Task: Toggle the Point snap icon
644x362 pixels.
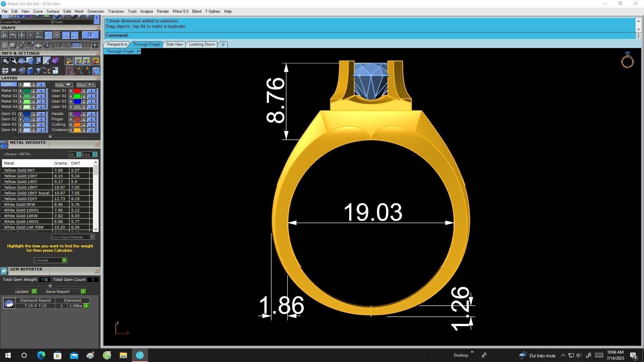Action: [31, 35]
